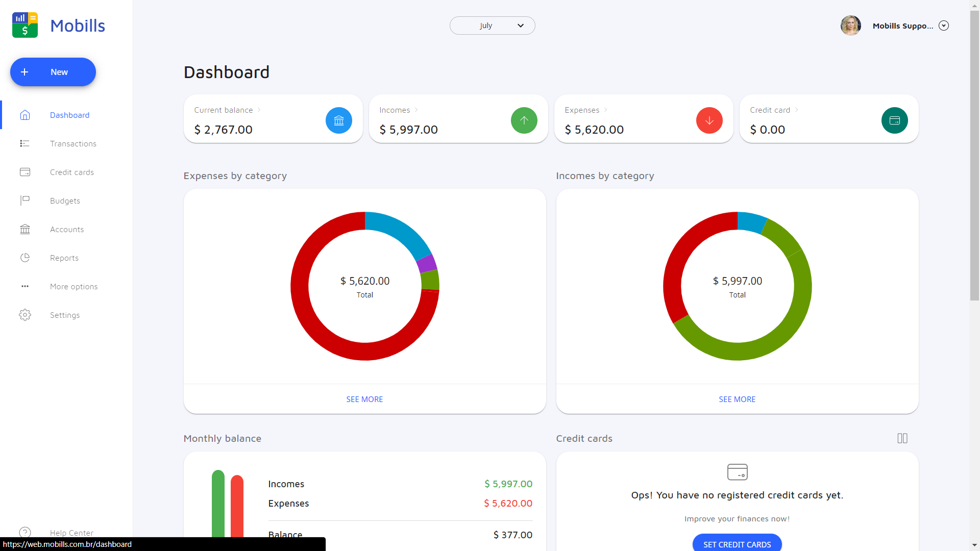Click the blue bank icon on Current balance card
Screen dimensions: 980x551
[x=339, y=120]
